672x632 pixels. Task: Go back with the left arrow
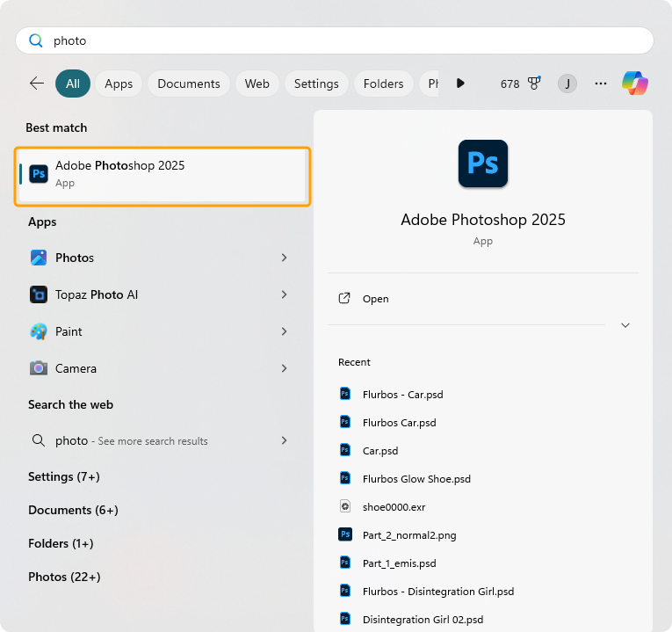(37, 84)
